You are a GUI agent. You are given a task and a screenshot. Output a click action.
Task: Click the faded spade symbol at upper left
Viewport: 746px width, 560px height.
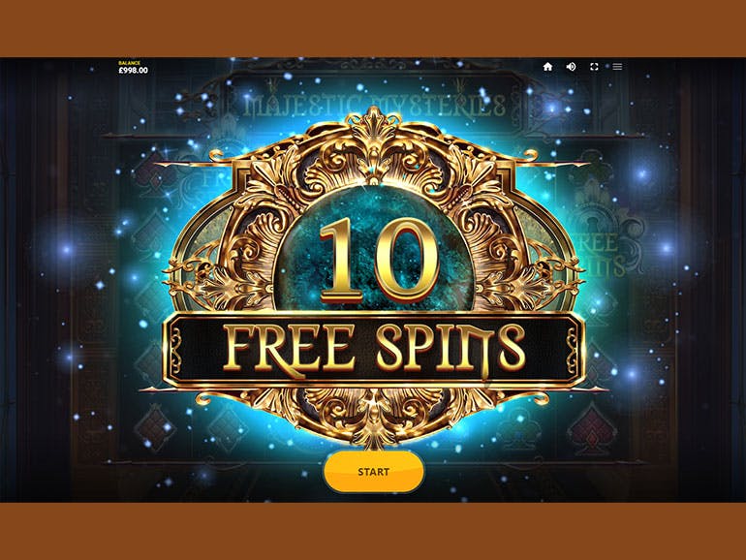click(154, 174)
